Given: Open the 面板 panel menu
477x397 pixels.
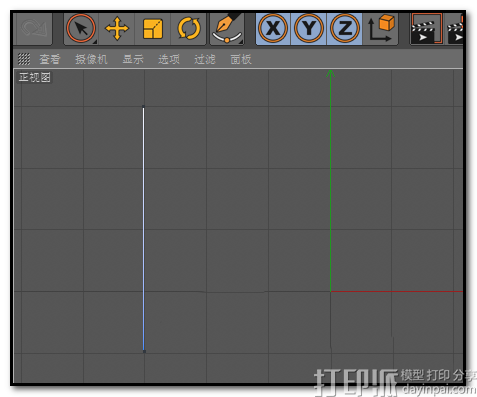Looking at the screenshot, I should pos(241,59).
